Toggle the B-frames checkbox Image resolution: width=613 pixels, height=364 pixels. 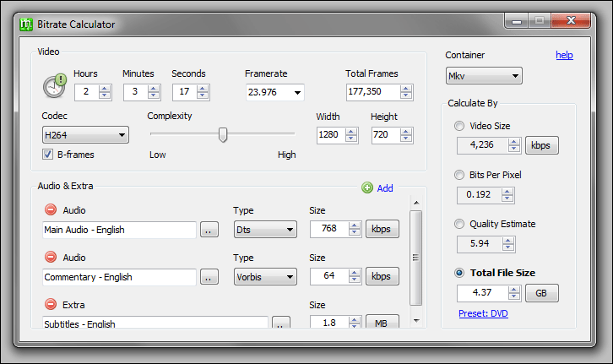pos(47,155)
